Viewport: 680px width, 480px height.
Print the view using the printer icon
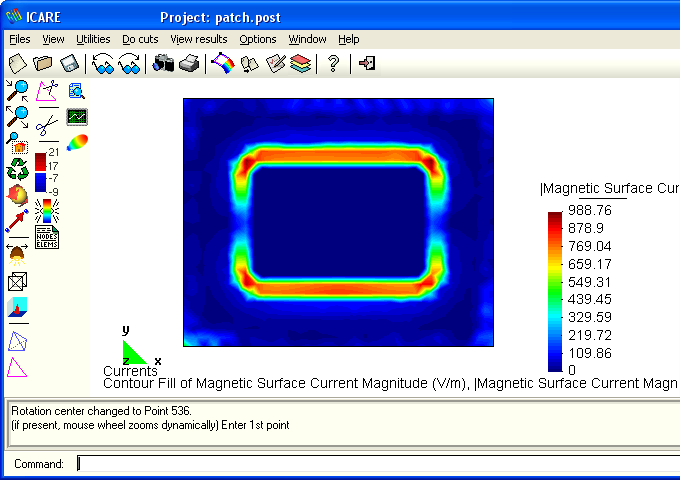(189, 64)
